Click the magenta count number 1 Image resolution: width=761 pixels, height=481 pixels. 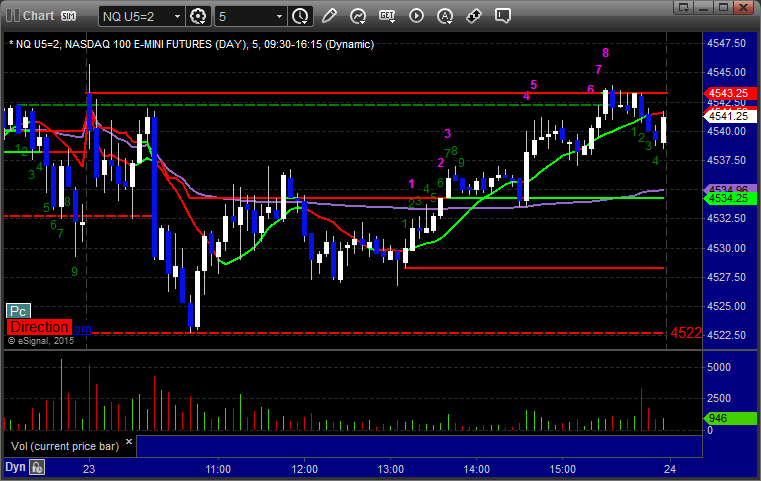412,183
